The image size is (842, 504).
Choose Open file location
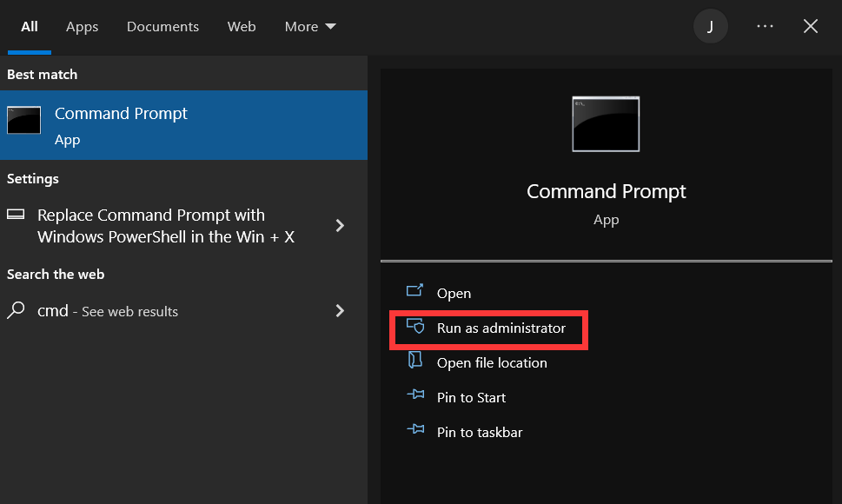tap(492, 363)
